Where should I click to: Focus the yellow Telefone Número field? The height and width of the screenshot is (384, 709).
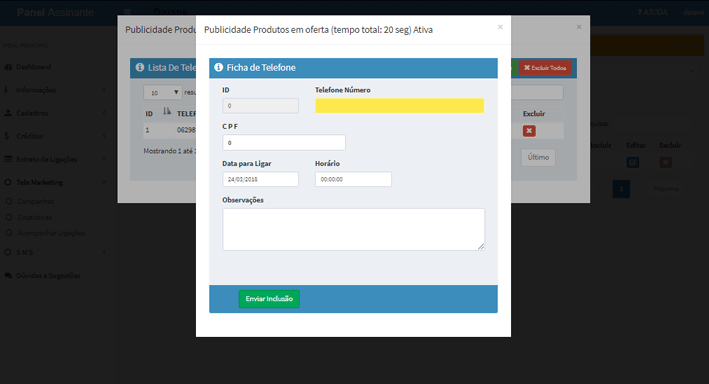click(399, 106)
